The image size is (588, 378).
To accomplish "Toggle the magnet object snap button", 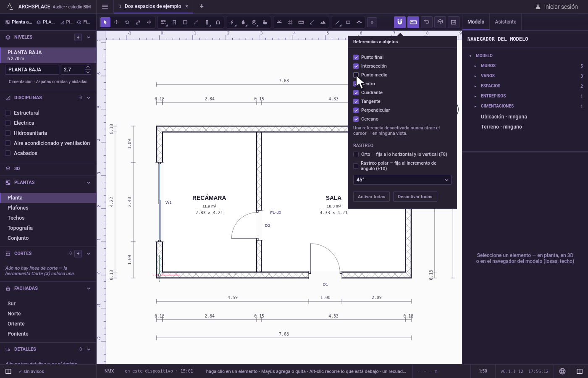I will coord(400,22).
